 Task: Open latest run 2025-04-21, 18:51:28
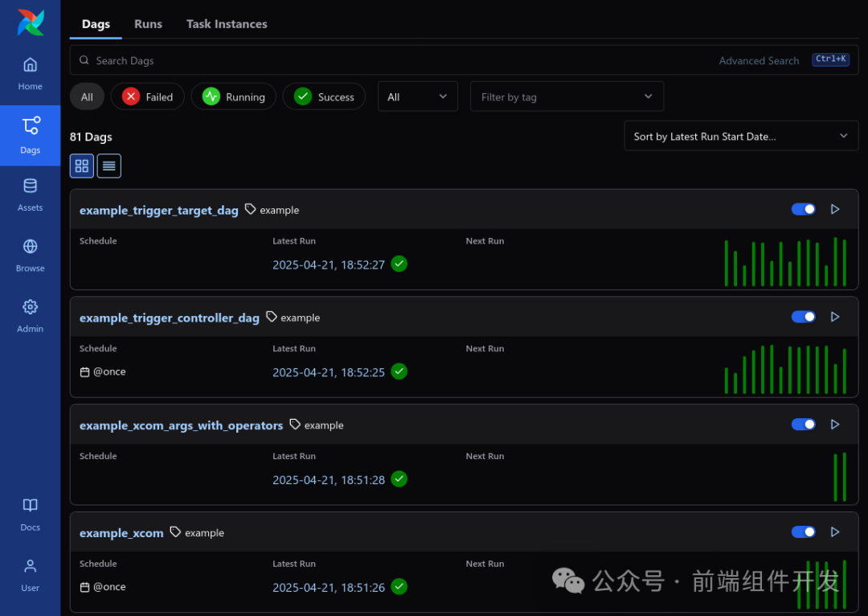tap(328, 480)
